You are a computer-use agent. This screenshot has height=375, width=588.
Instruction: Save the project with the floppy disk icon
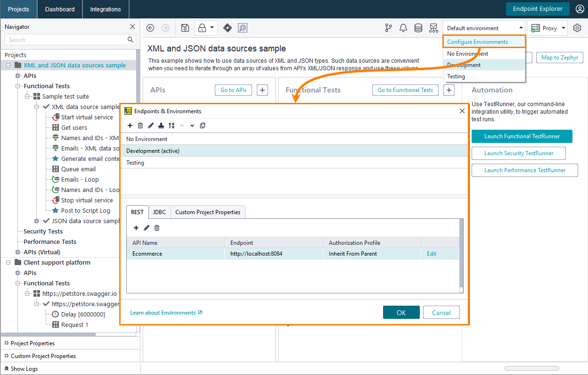pyautogui.click(x=185, y=28)
